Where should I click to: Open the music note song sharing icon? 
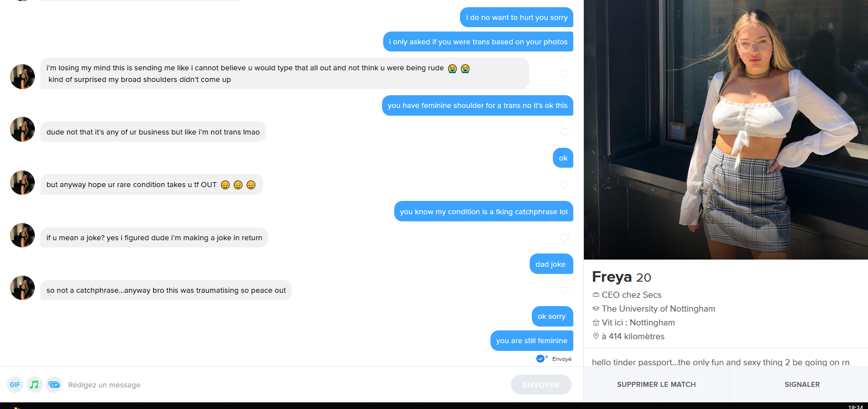coord(34,385)
